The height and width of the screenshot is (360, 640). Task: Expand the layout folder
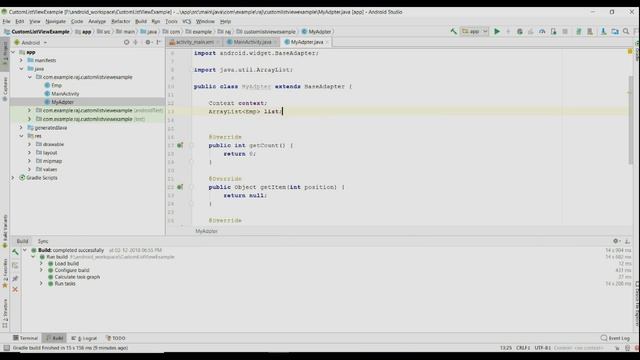pos(29,153)
